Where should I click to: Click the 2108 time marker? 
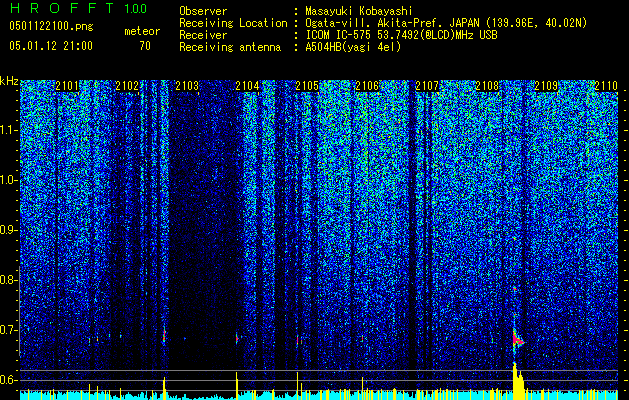coord(487,86)
